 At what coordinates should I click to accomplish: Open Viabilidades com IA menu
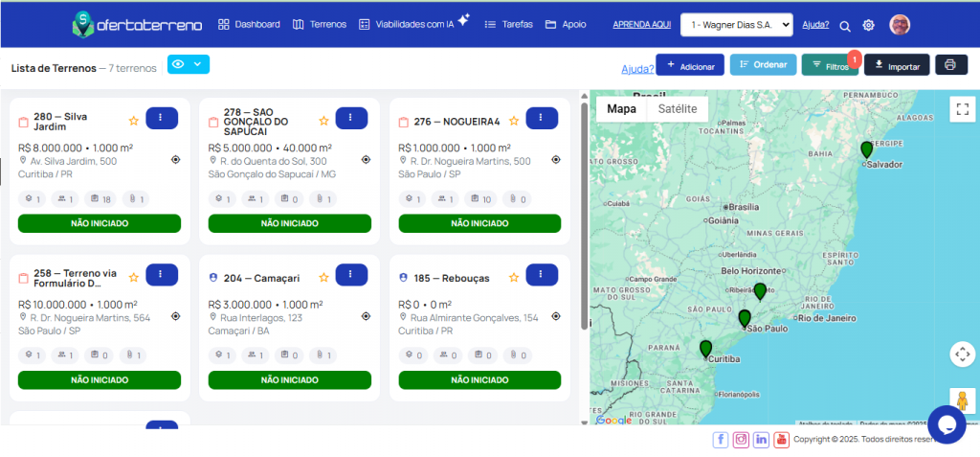[x=413, y=24]
